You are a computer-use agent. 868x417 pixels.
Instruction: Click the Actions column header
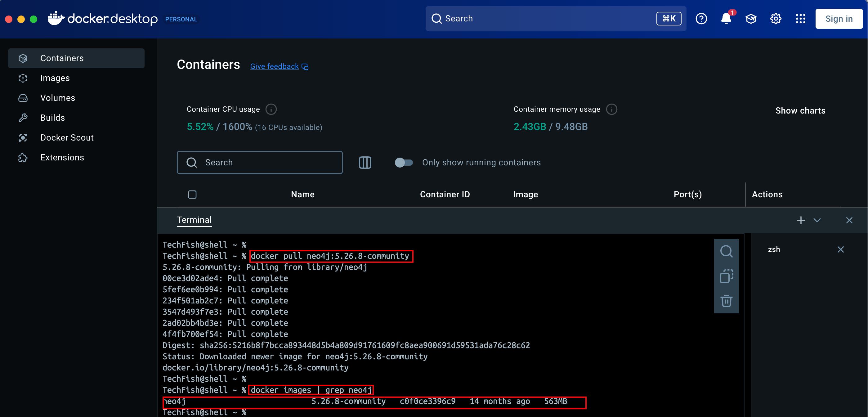pyautogui.click(x=767, y=195)
